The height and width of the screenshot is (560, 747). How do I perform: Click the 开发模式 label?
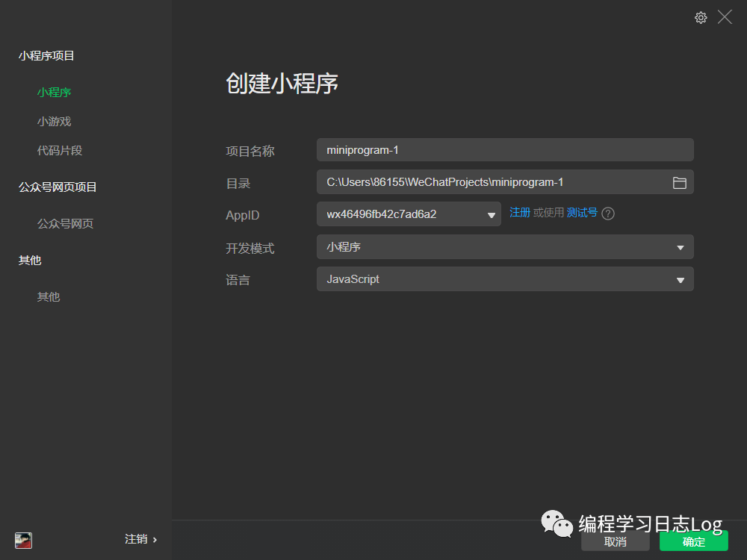[x=249, y=248]
